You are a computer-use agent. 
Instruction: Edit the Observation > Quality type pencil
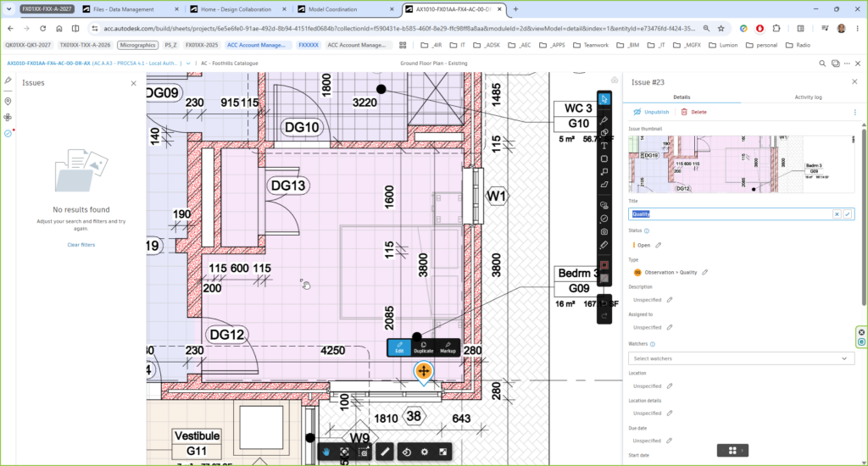[704, 272]
